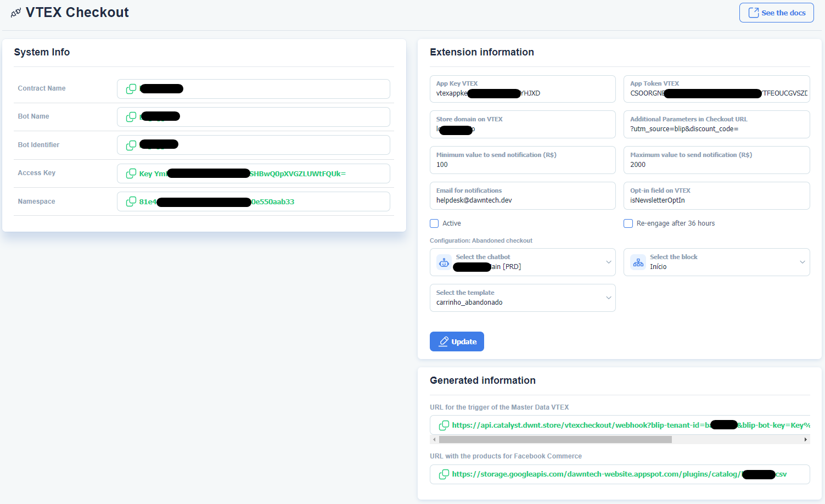Copy the Bot Identifier value
This screenshot has width=825, height=504.
[x=131, y=145]
